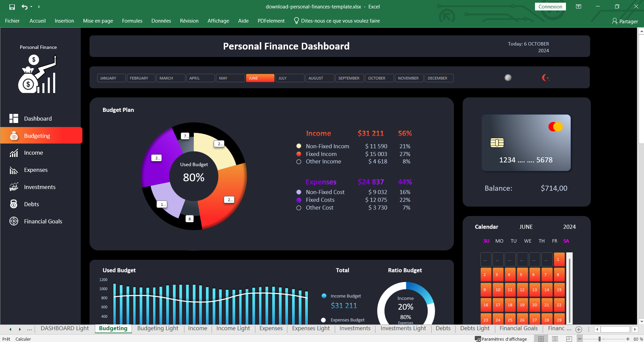644x342 pixels.
Task: Click the Debts weight icon in sidebar
Action: 14,204
